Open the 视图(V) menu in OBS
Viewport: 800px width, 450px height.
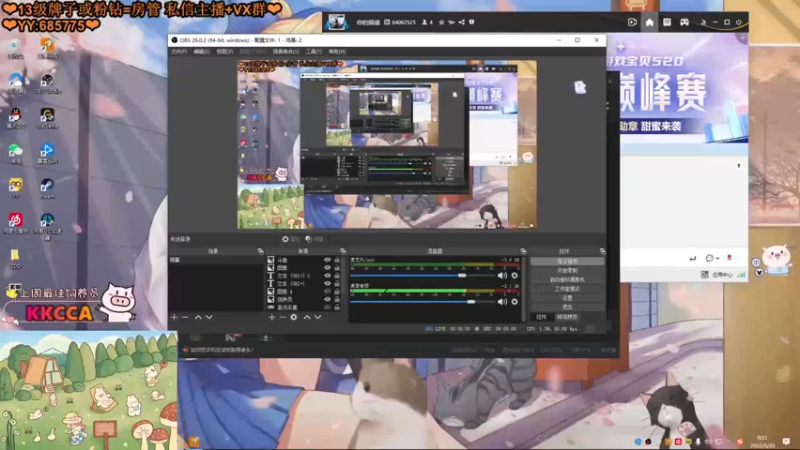point(224,52)
